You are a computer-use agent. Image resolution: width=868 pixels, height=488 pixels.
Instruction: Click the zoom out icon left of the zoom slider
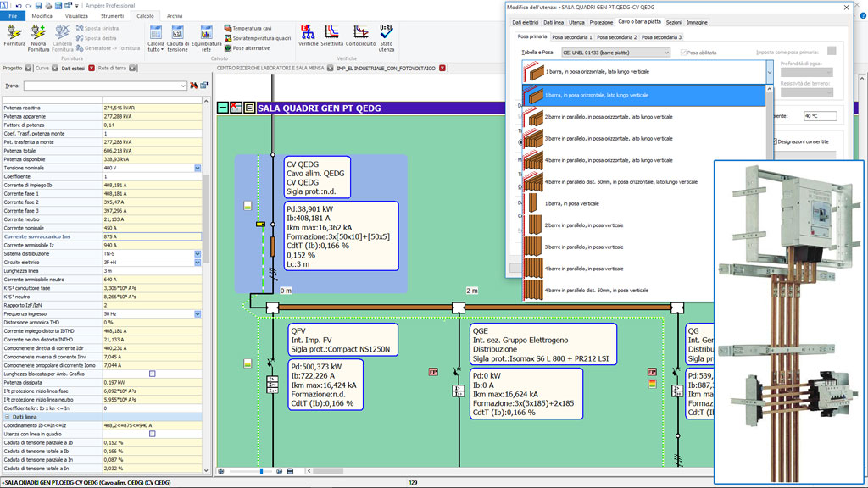click(x=221, y=471)
